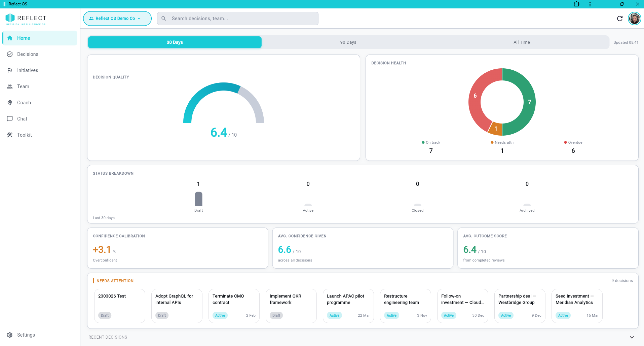Screen dimensions: 644x346
Task: Click the 9 decisions count label
Action: coord(622,281)
